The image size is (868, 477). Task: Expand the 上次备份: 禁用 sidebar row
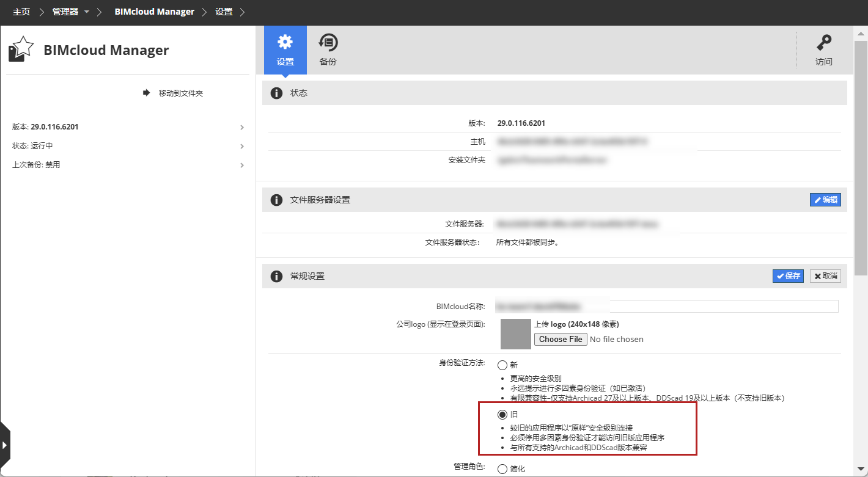coord(128,165)
